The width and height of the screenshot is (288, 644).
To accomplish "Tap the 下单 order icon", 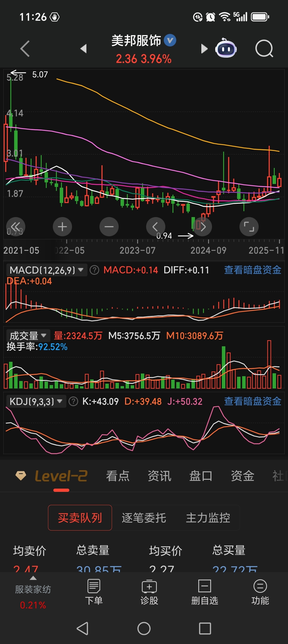I will point(94,592).
